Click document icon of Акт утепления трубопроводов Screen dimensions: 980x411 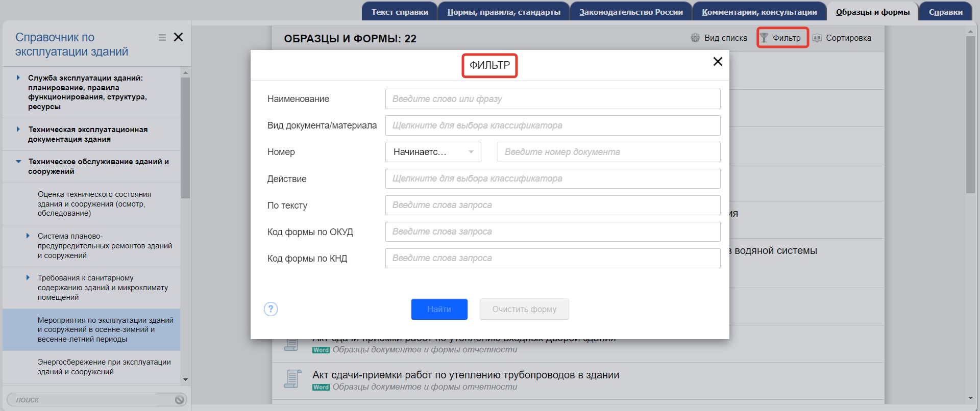click(x=292, y=379)
